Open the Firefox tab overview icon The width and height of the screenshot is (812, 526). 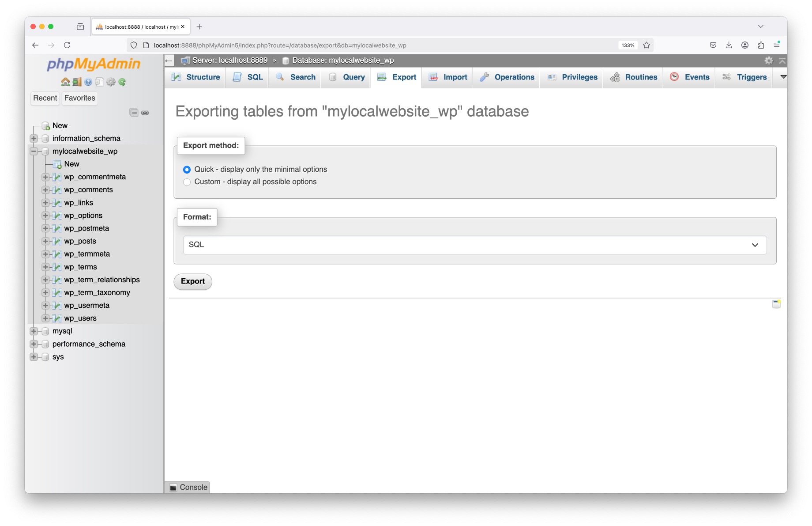[80, 26]
